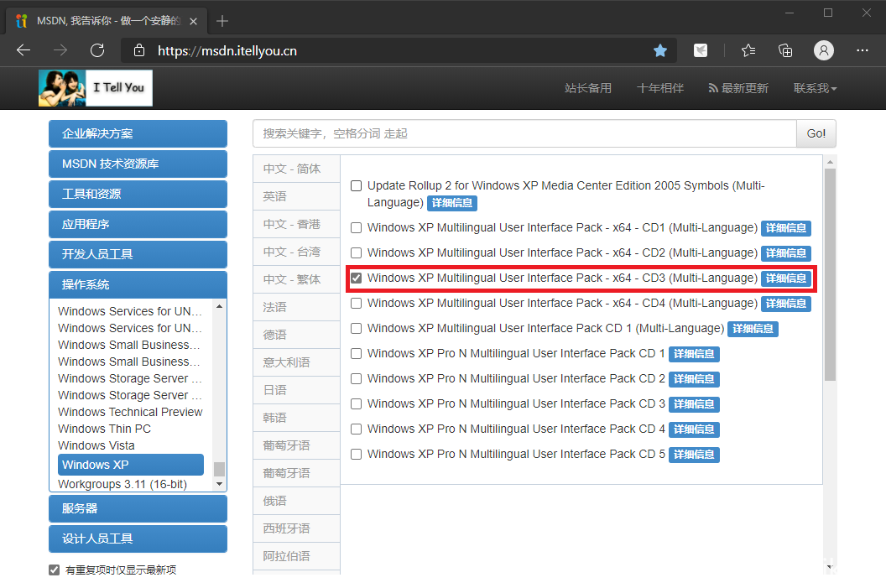The image size is (886, 588).
Task: Click the Go! search button
Action: point(816,134)
